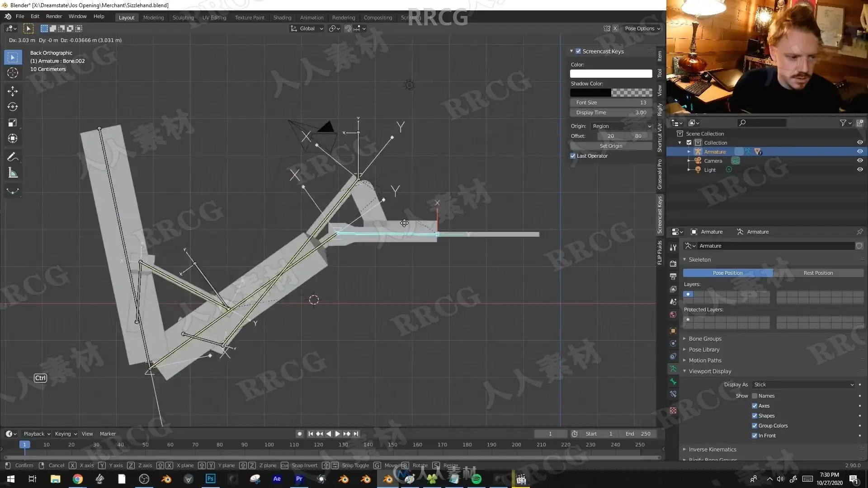Open the Render menu
The image size is (868, 488).
point(54,16)
